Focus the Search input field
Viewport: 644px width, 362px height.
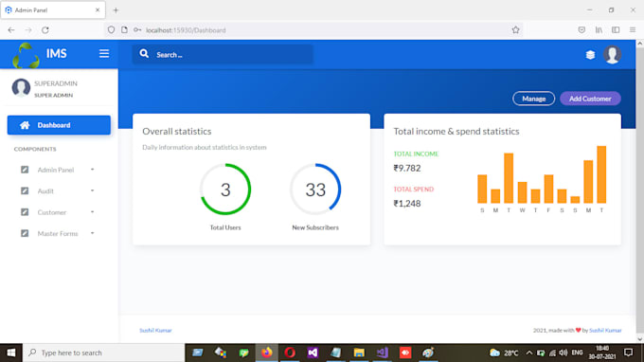click(x=223, y=54)
